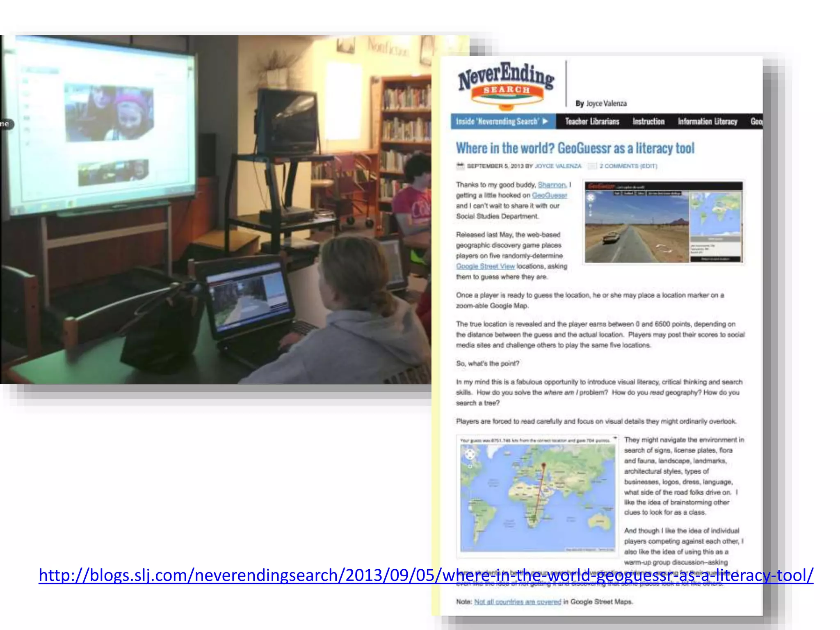Follow the GeoGuessr hyperlink in the article
The width and height of the screenshot is (840, 630).
(550, 196)
